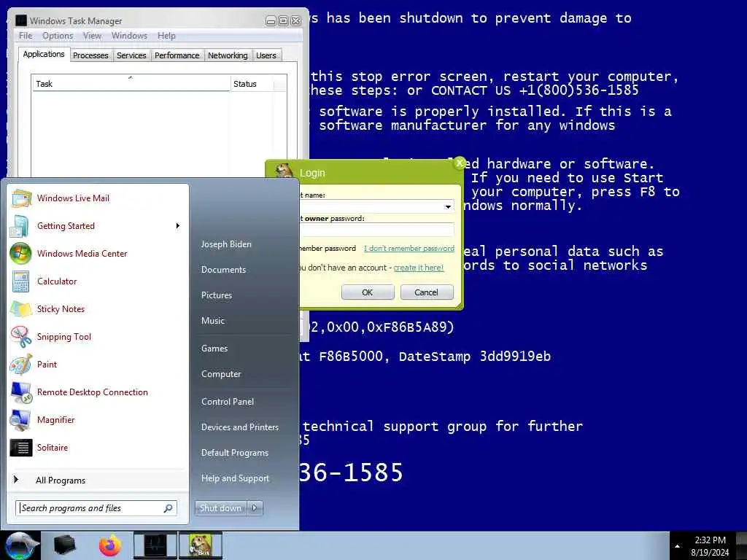Viewport: 747px width, 560px height.
Task: Open Documents from Start menu
Action: pyautogui.click(x=223, y=270)
